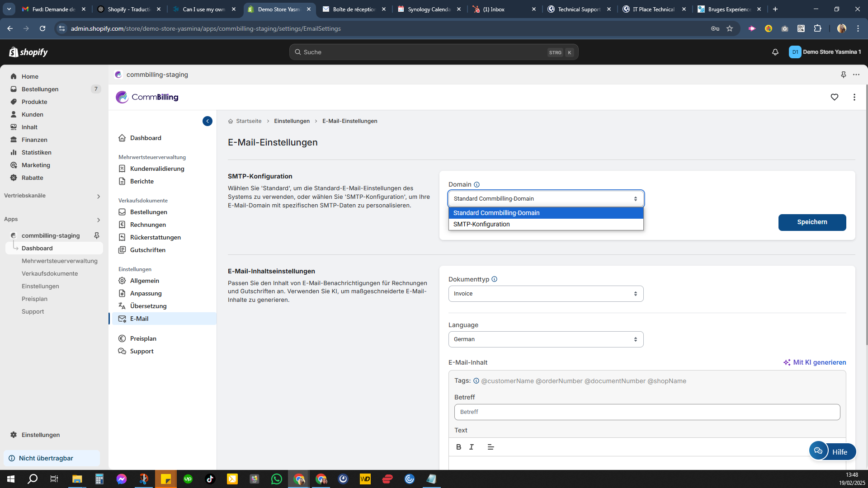Viewport: 868px width, 488px height.
Task: Expand the Vertriebskanäle section
Action: click(98, 196)
